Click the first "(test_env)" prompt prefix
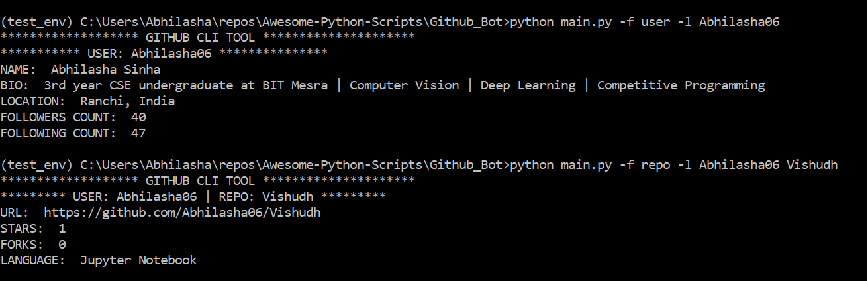The height and width of the screenshot is (281, 868). click(36, 22)
